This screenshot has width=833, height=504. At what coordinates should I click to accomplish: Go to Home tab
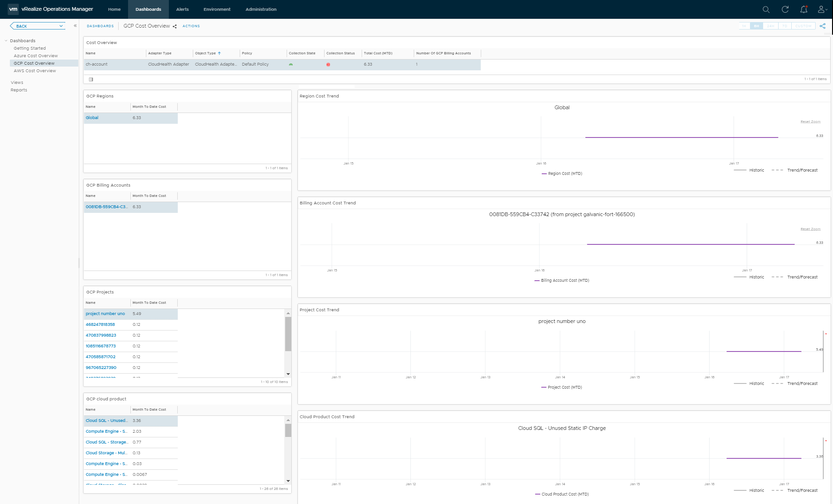[114, 9]
